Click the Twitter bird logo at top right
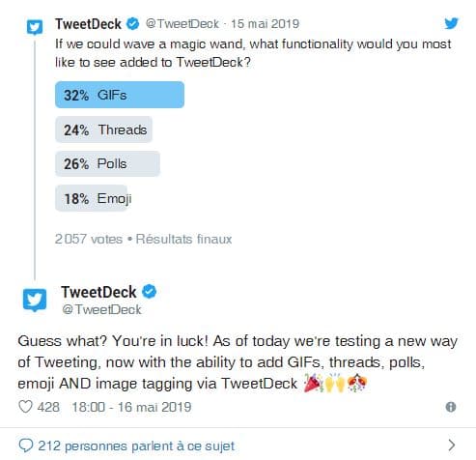Image resolution: width=476 pixels, height=460 pixels. [x=451, y=23]
